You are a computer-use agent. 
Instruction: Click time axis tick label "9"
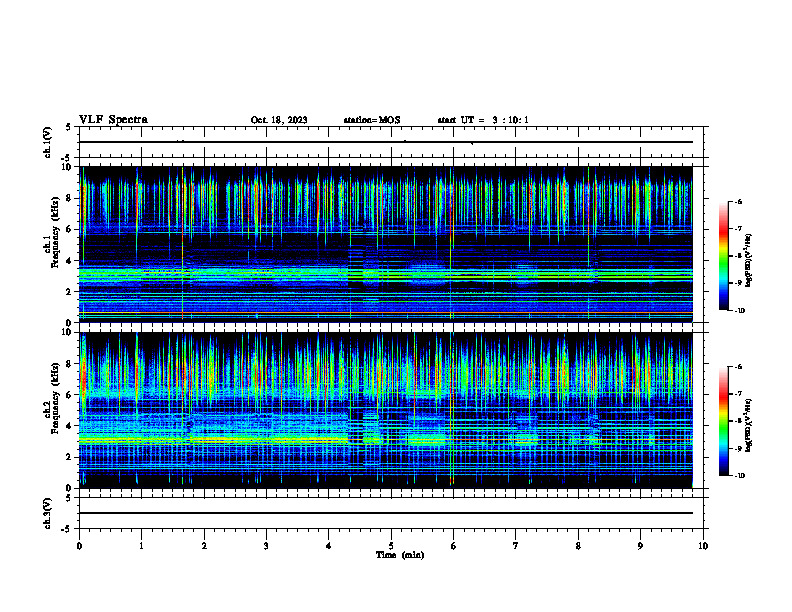(640, 546)
